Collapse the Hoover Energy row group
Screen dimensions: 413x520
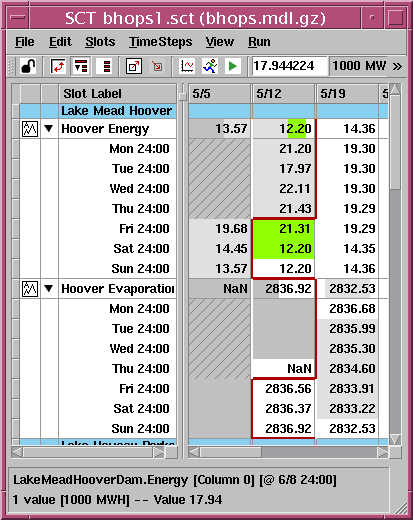(49, 128)
